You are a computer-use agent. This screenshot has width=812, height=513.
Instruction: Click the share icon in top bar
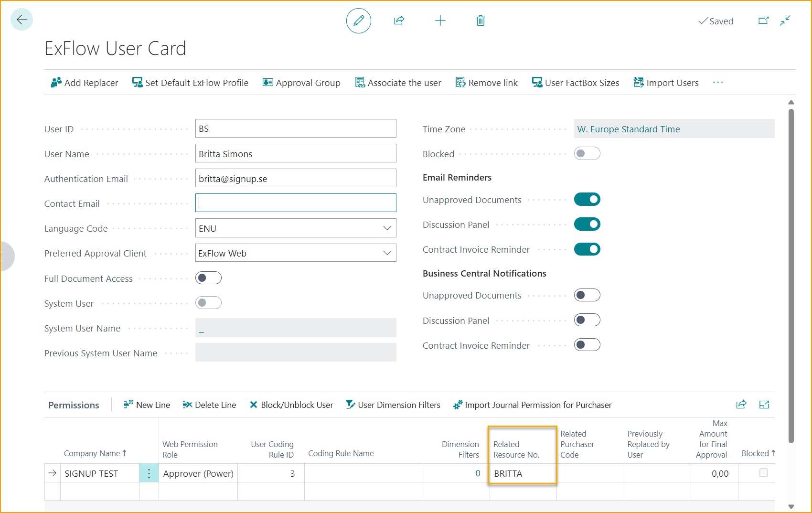399,21
